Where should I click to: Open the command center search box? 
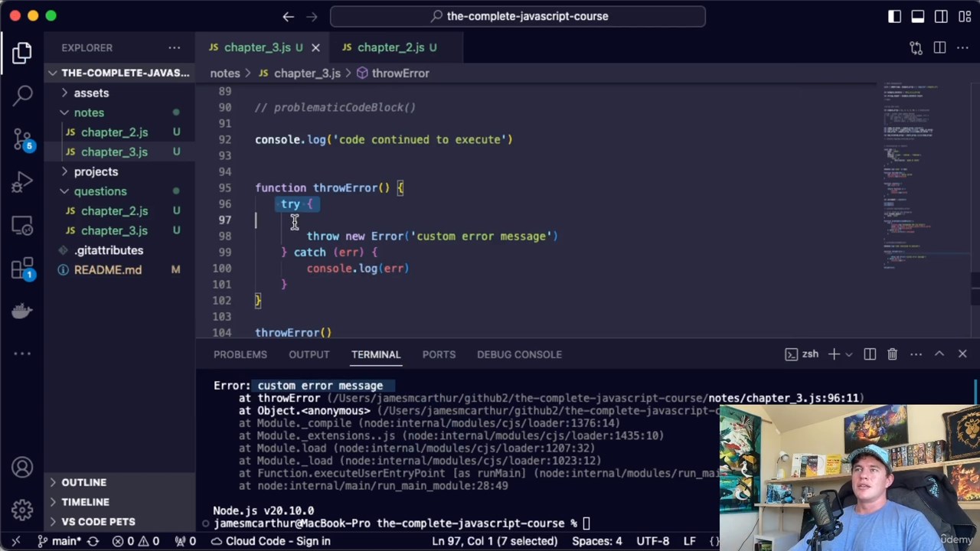[518, 16]
